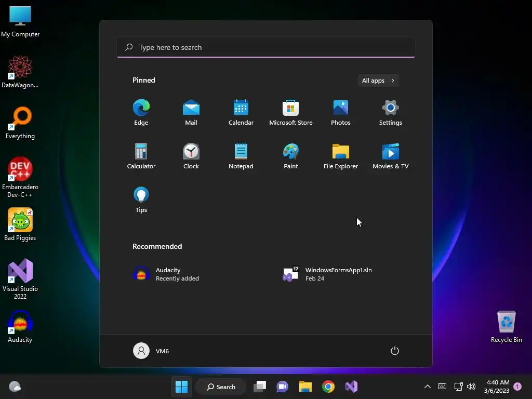Open File Explorer from the taskbar

(305, 387)
